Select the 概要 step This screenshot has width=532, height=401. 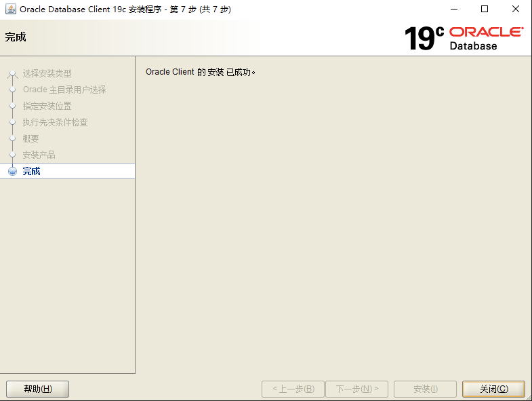(31, 138)
